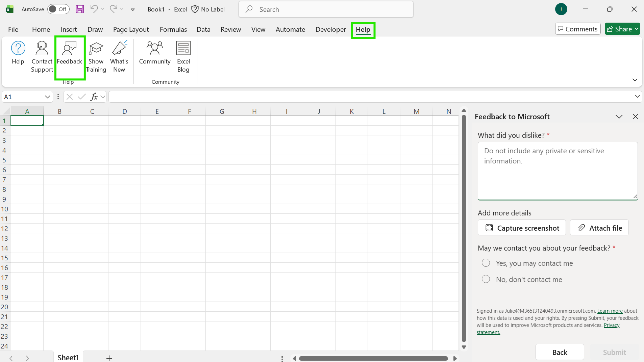Click the formula bar Cancel X icon
The image size is (644, 362).
tap(70, 97)
